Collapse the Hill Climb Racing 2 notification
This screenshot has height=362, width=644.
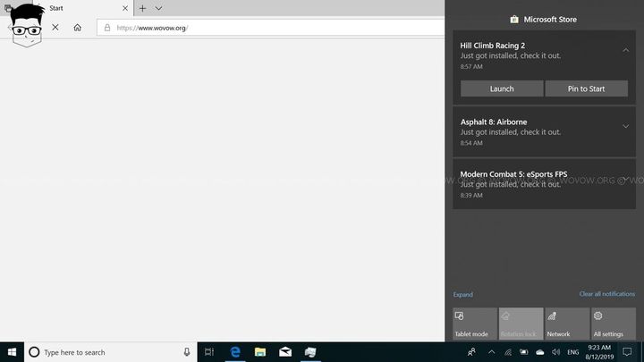point(625,50)
